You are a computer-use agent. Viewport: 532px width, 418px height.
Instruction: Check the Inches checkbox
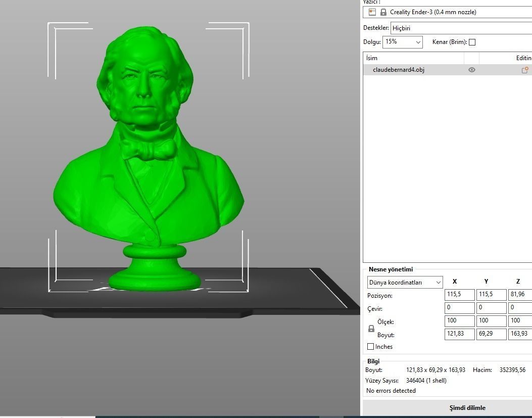(x=370, y=346)
